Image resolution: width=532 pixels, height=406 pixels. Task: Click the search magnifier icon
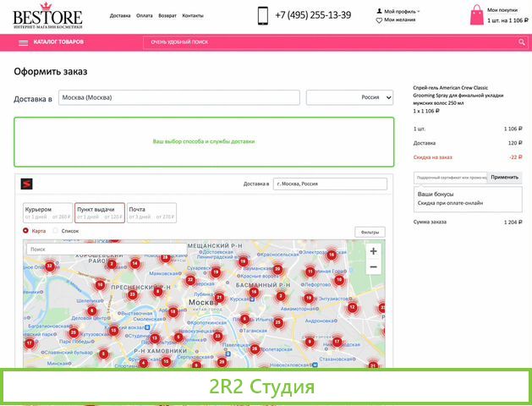[522, 42]
